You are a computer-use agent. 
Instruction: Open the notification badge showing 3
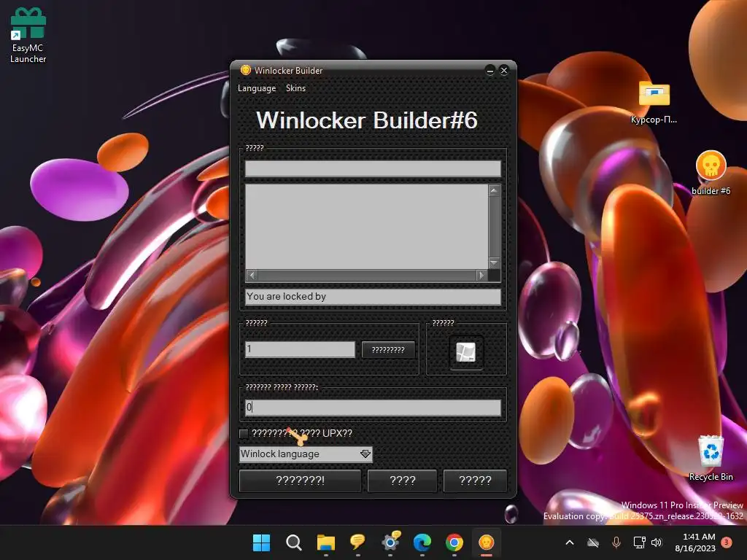[x=727, y=542]
